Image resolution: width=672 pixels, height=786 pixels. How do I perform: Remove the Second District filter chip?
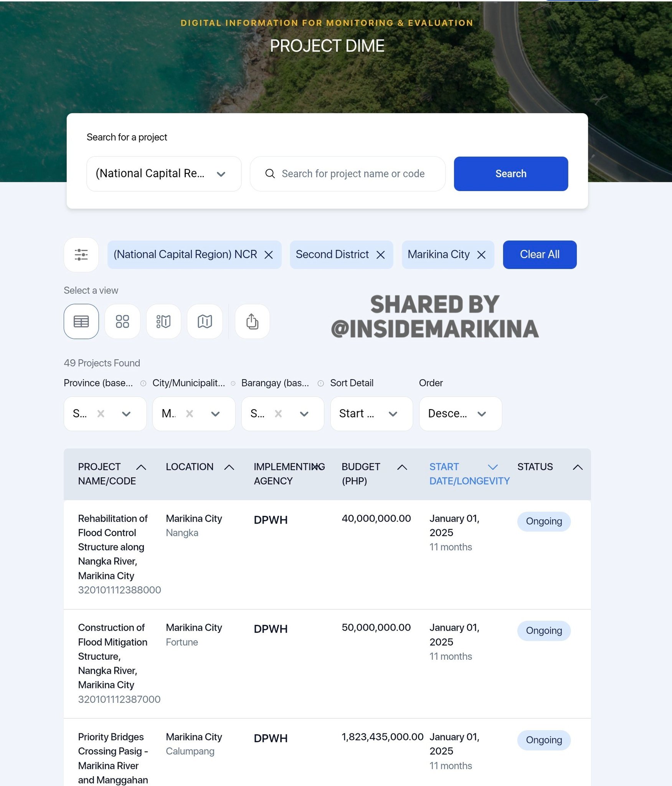(x=380, y=255)
